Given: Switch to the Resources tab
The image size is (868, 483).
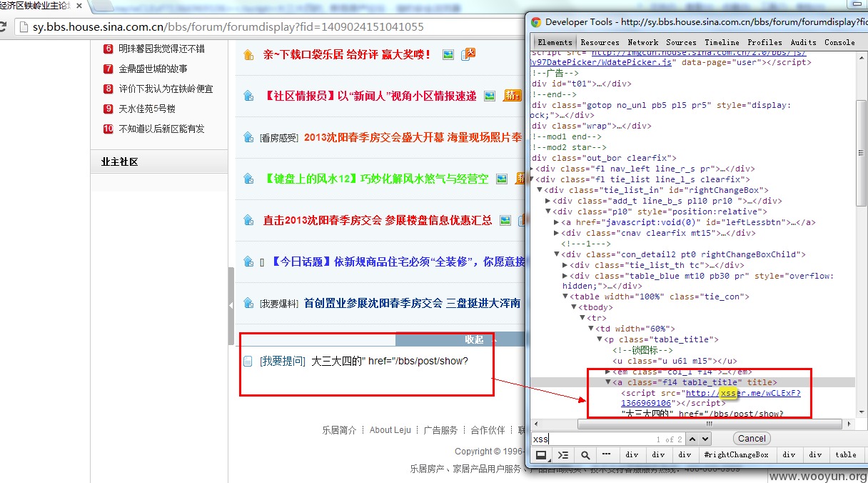Looking at the screenshot, I should tap(600, 42).
